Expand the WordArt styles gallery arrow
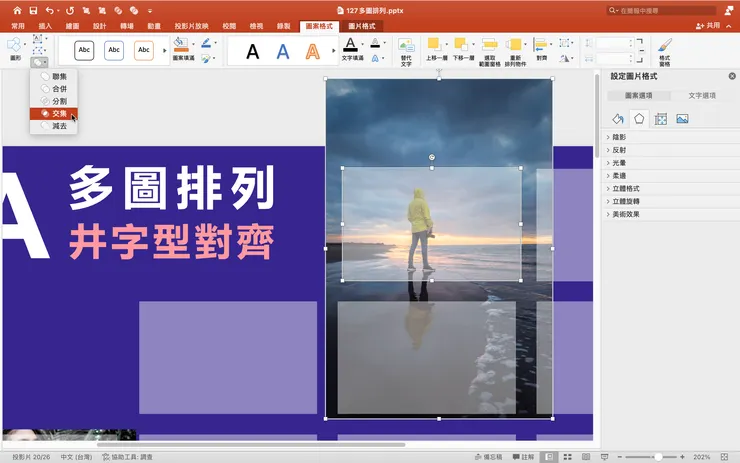This screenshot has width=740, height=463. (x=334, y=51)
